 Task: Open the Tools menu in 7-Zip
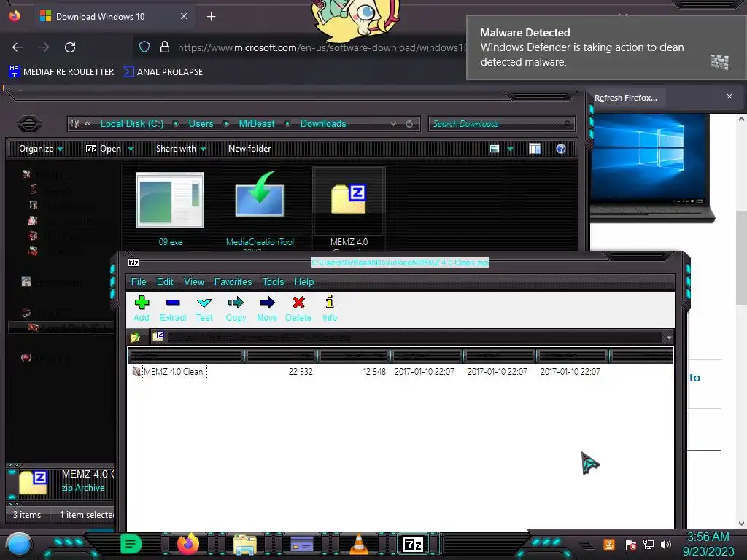point(273,281)
